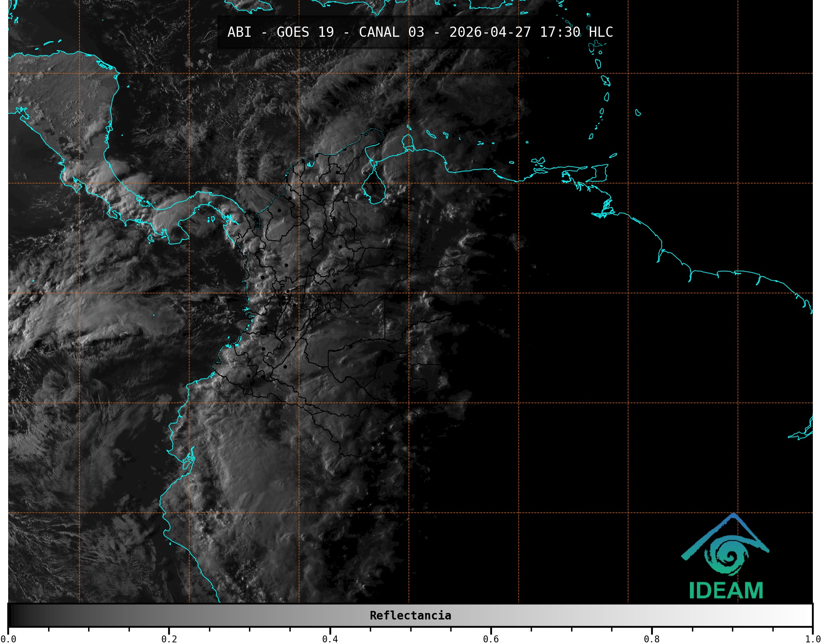The width and height of the screenshot is (821, 644).
Task: Click the 0.8 colorbar tick label
Action: [652, 639]
